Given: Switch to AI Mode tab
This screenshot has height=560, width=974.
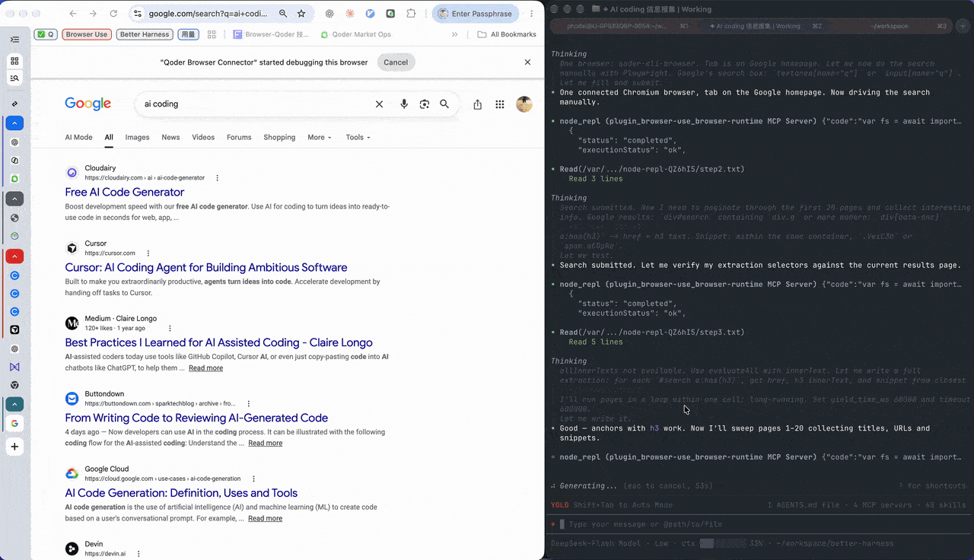Looking at the screenshot, I should point(78,138).
